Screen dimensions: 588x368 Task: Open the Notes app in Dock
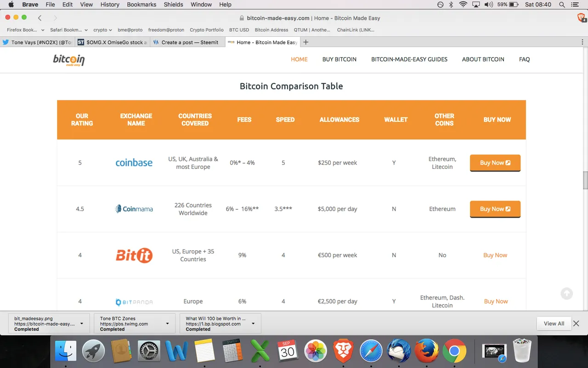click(204, 351)
